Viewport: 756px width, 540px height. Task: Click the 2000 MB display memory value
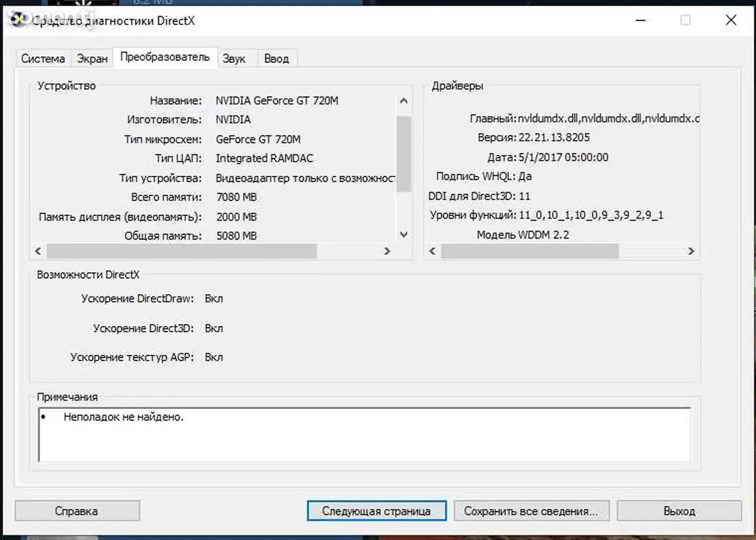click(236, 217)
